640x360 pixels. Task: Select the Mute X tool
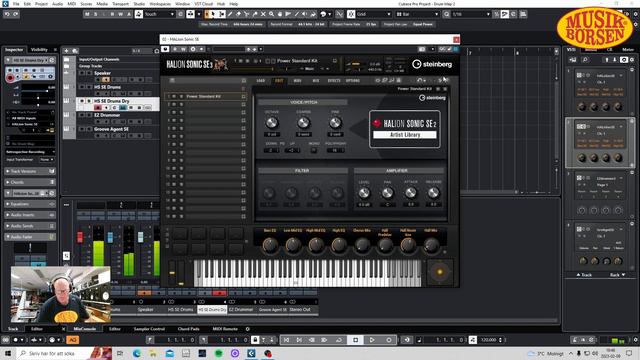[x=263, y=14]
